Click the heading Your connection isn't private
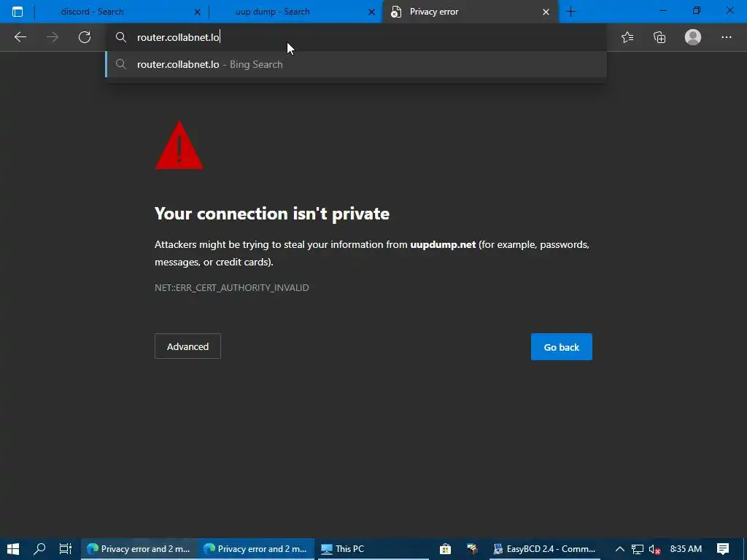This screenshot has width=747, height=560. pos(272,214)
